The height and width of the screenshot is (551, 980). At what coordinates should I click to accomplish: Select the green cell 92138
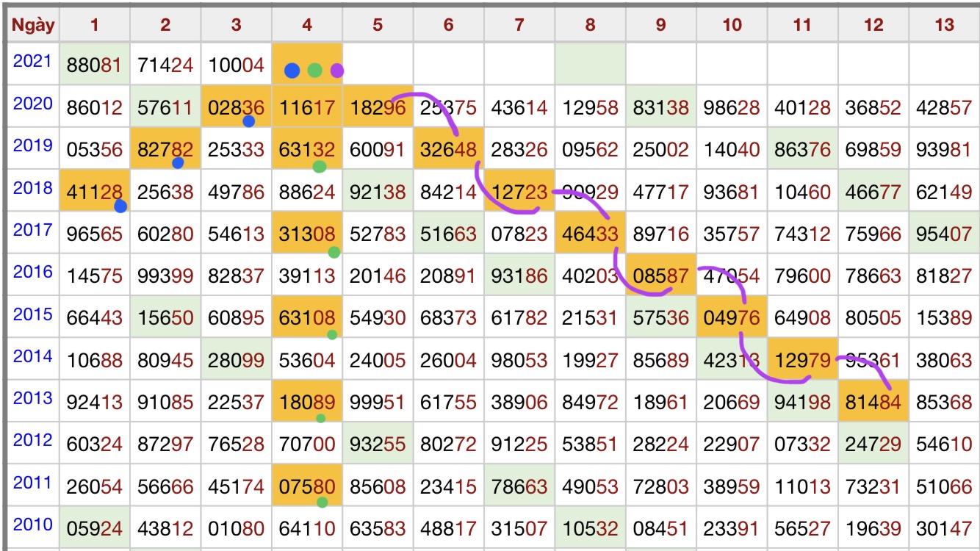point(378,192)
